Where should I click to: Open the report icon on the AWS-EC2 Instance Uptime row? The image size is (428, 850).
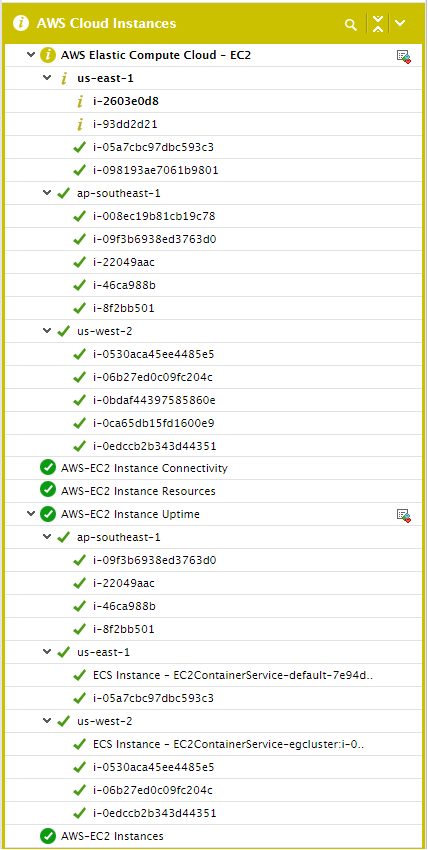(x=404, y=515)
